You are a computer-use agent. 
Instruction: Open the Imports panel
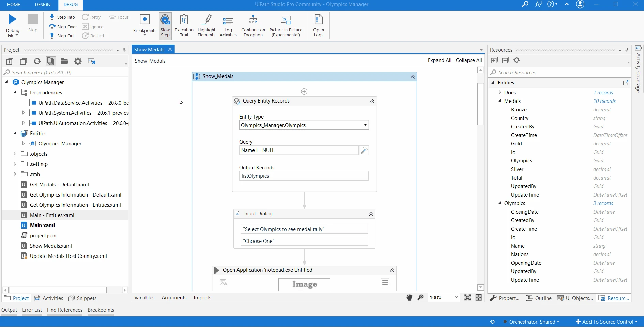pyautogui.click(x=202, y=298)
